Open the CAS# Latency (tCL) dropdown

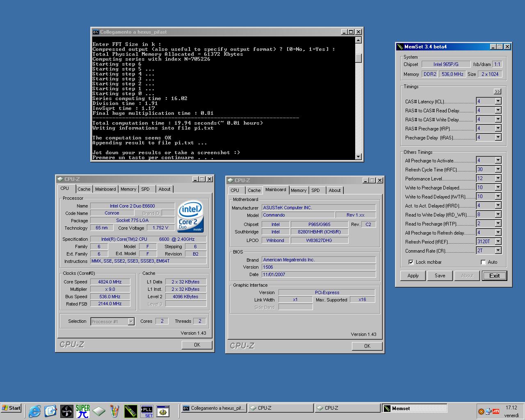pos(498,101)
